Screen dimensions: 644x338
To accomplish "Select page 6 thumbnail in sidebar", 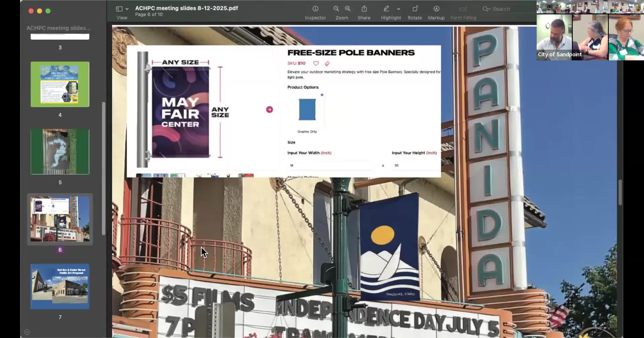I will click(x=60, y=219).
